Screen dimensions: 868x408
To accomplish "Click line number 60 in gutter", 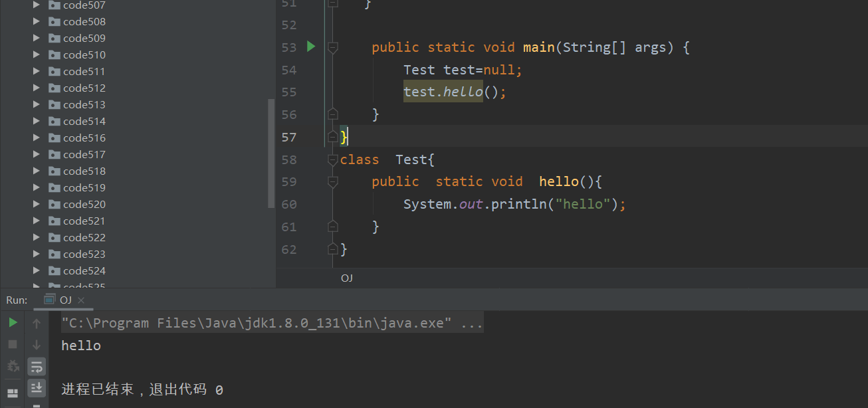I will [x=288, y=204].
